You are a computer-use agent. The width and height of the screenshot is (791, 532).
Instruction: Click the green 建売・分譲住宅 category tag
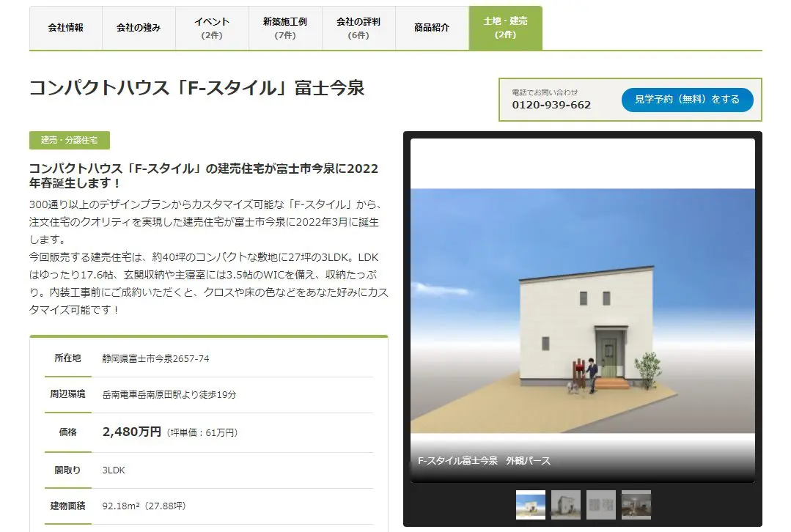point(70,140)
